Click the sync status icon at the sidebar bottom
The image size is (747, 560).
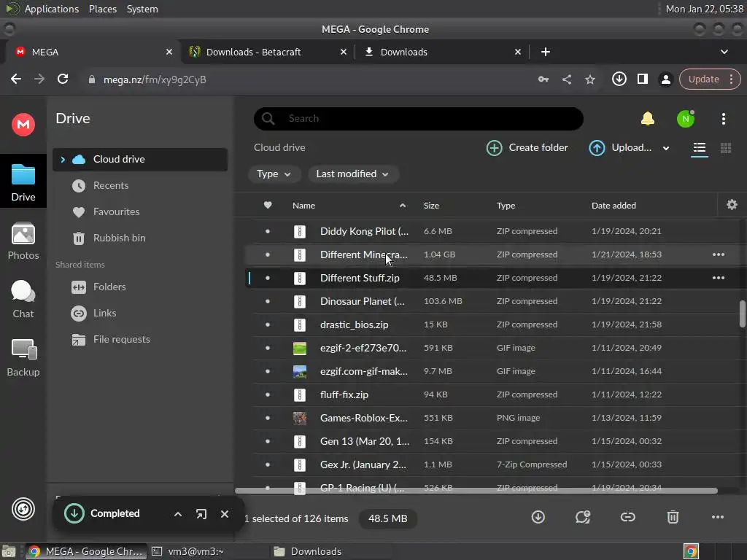click(x=23, y=509)
